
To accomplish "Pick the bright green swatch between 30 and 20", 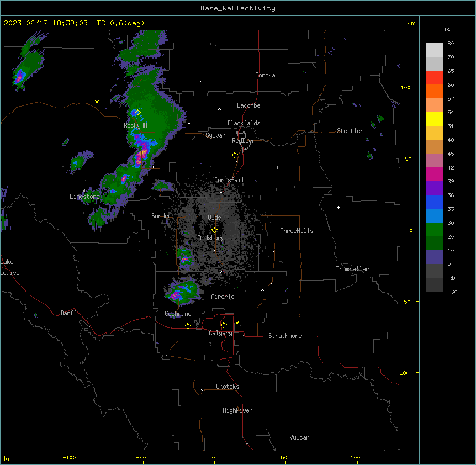I will pyautogui.click(x=434, y=230).
